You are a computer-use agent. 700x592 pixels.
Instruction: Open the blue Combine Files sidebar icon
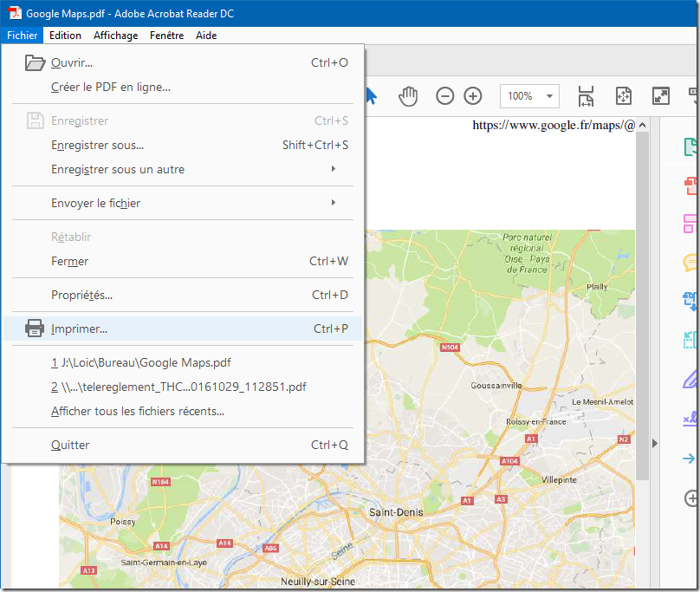pyautogui.click(x=690, y=301)
